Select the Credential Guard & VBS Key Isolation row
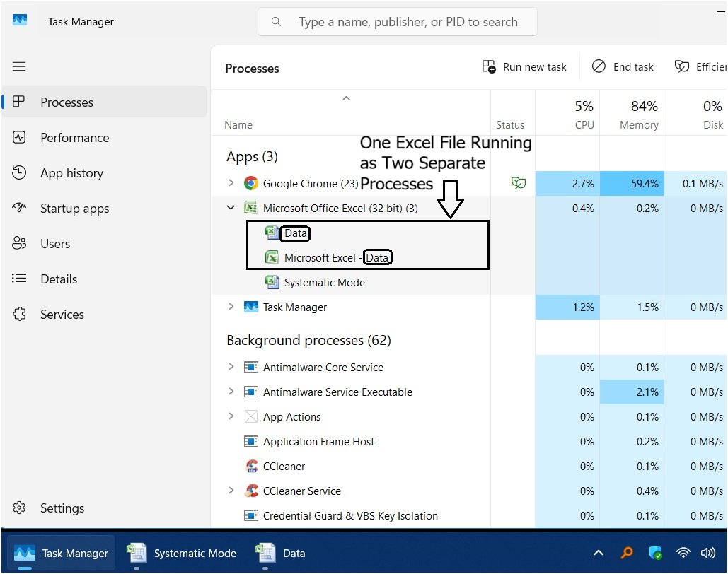The width and height of the screenshot is (728, 574). pos(469,515)
